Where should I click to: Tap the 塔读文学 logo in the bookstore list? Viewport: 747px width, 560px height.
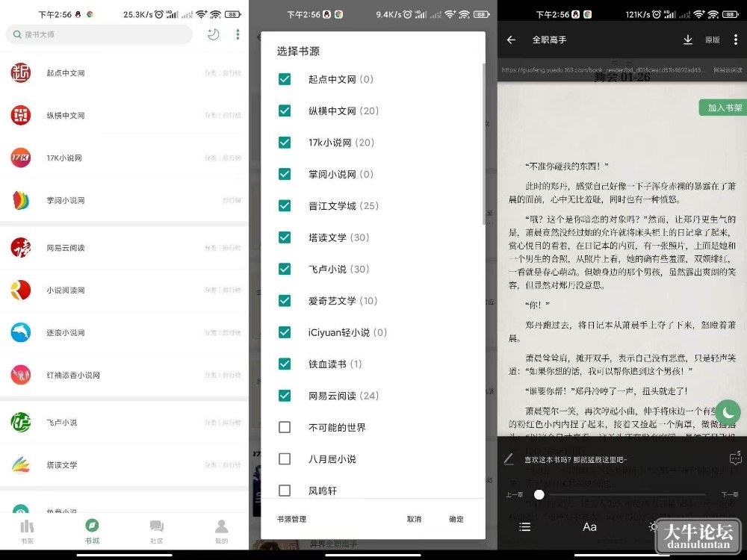(20, 464)
